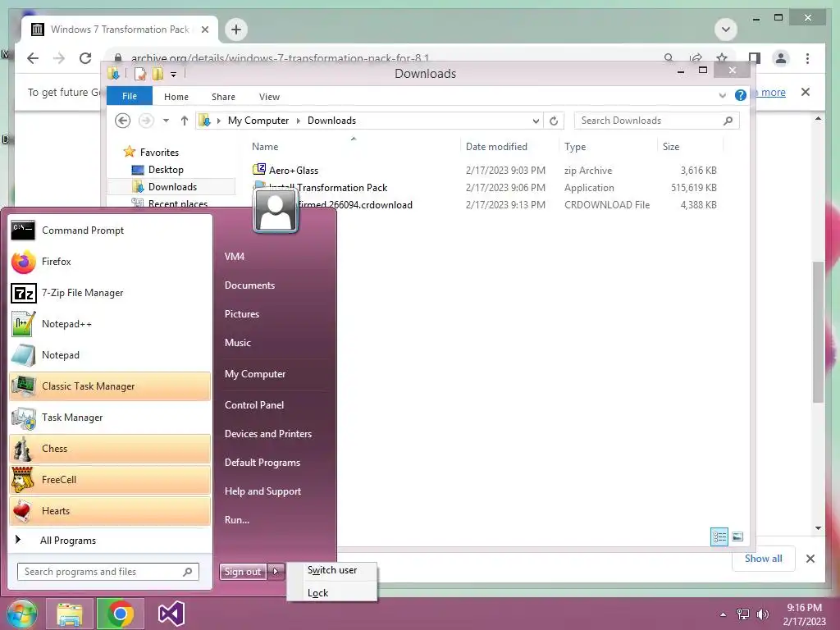Open Command Prompt from Start menu

111,231
